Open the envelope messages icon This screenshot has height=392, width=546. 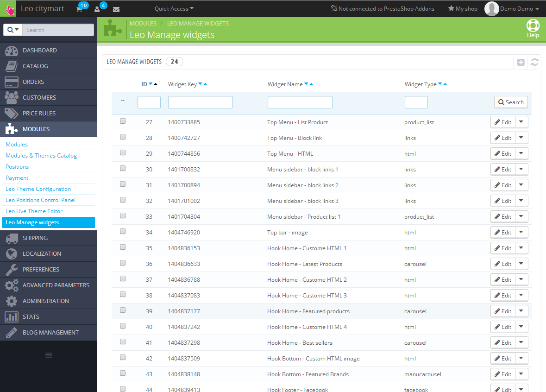click(116, 9)
